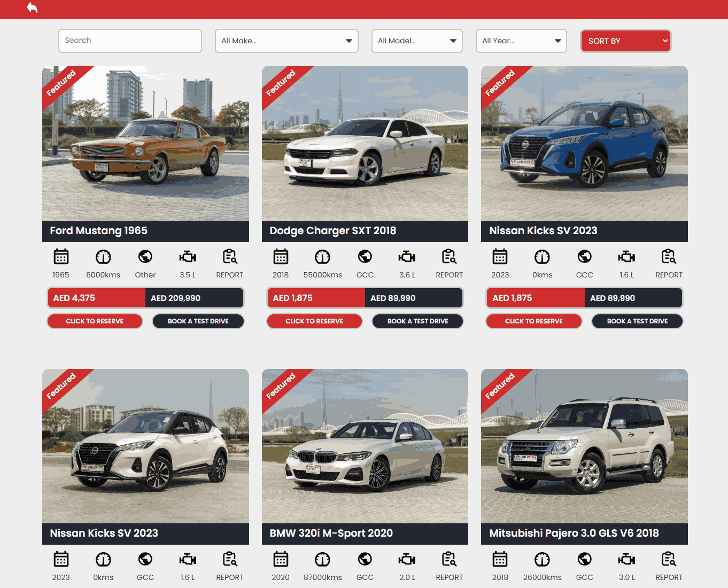Viewport: 728px width, 588px height.
Task: Click the odometer icon on BMW 320i M-Sport
Action: 322,559
